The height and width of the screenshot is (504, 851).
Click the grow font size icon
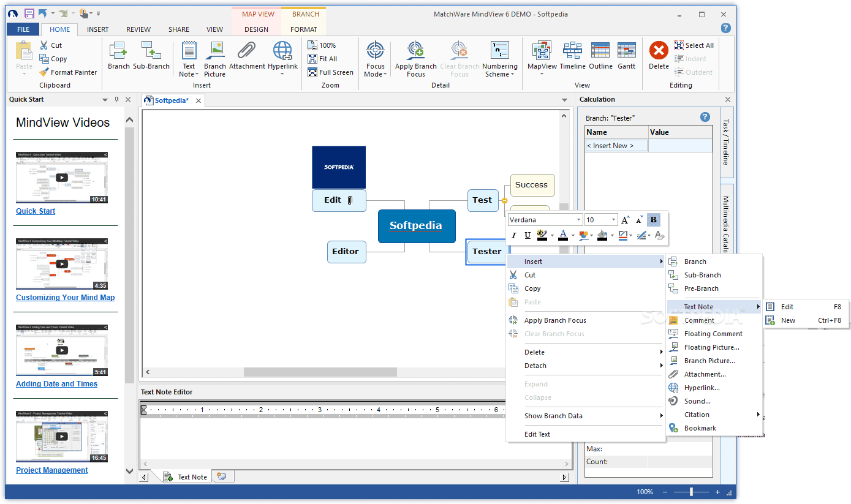pos(625,220)
